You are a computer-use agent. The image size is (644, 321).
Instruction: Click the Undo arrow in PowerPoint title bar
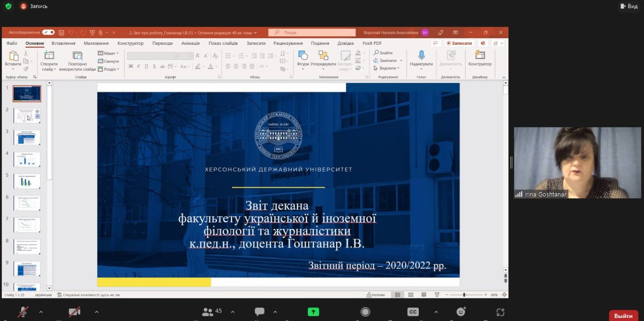coord(70,32)
